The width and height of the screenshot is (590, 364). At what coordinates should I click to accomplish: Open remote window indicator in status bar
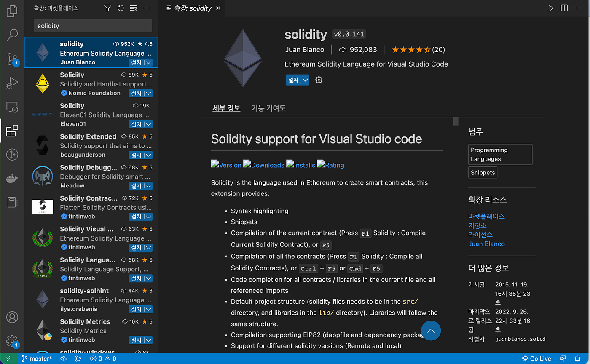9,359
